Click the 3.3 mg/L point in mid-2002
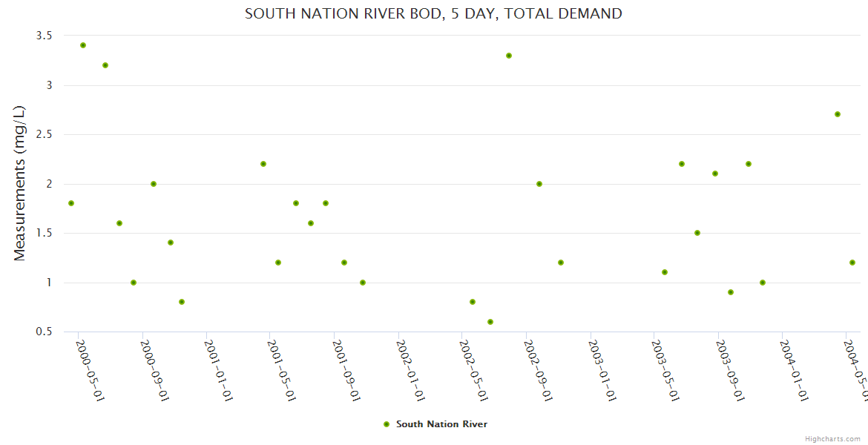Viewport: 868px width, 445px height. [x=509, y=56]
